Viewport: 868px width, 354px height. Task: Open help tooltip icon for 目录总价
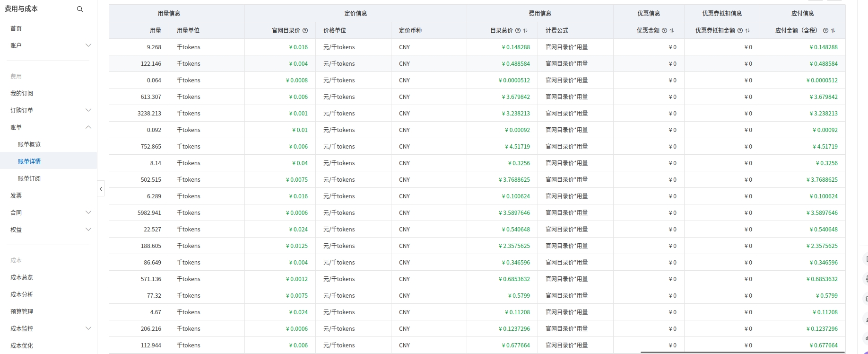click(518, 30)
